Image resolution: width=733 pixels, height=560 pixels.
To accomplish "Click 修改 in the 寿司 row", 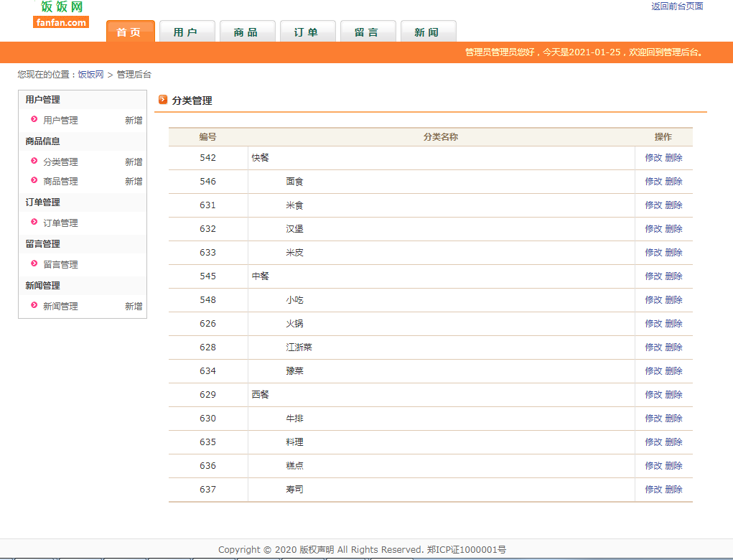I will [x=653, y=490].
